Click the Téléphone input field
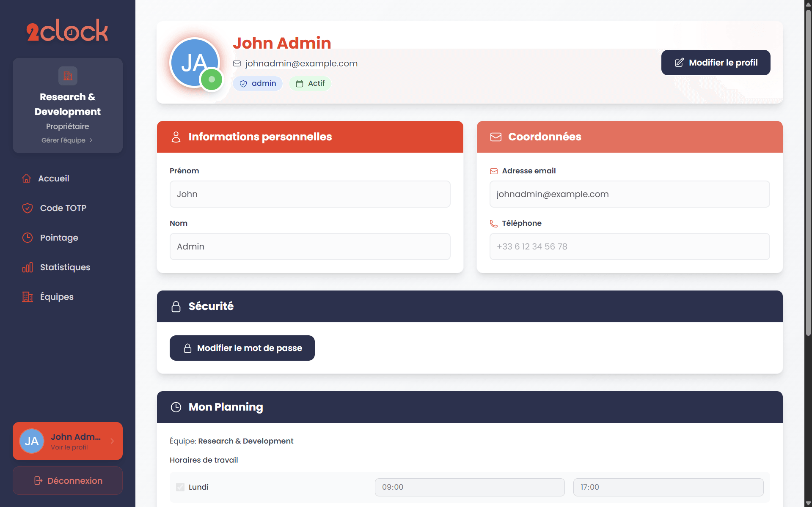The image size is (812, 507). 629,247
